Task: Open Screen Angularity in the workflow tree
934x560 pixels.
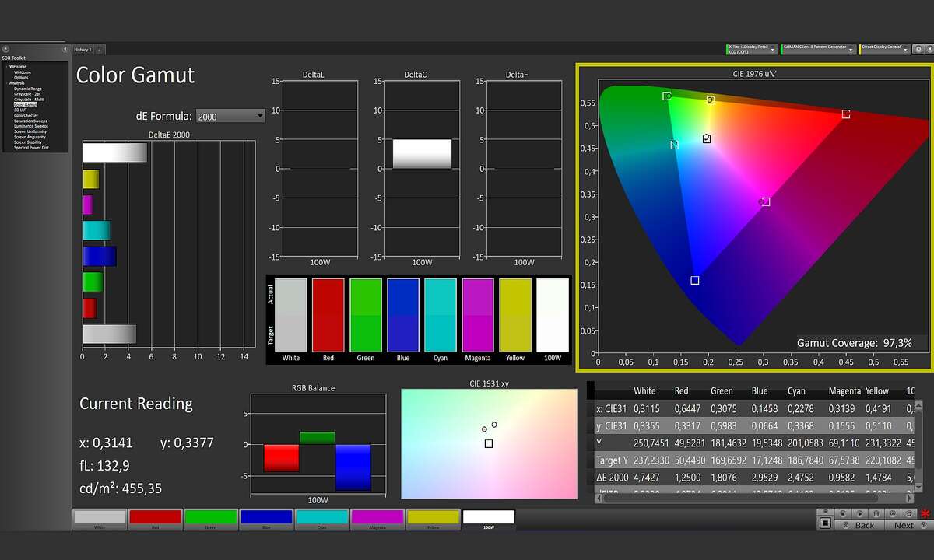Action: 30,137
